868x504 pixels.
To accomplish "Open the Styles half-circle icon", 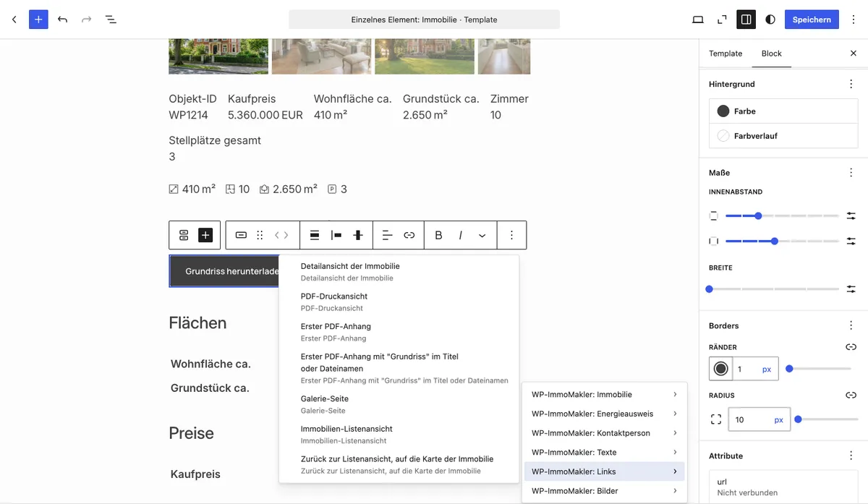I will 770,20.
